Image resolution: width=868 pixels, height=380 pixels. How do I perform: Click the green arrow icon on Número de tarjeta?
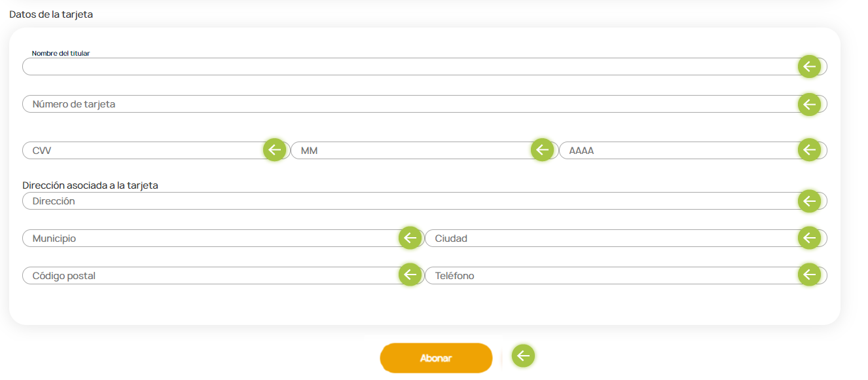click(810, 104)
